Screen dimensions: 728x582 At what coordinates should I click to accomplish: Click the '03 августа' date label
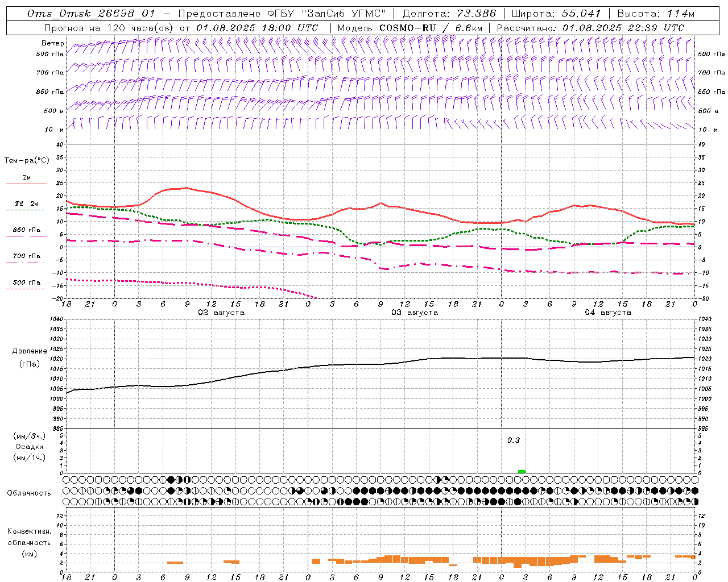pyautogui.click(x=415, y=313)
